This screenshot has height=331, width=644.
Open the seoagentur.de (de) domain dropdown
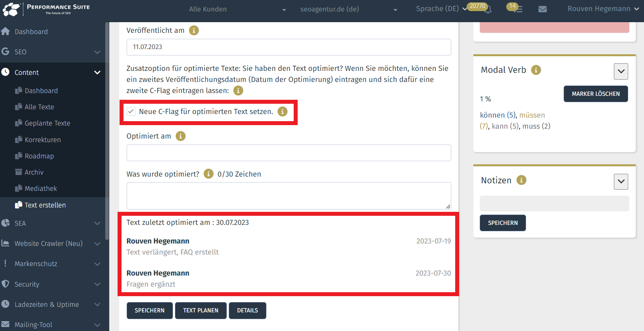[348, 9]
